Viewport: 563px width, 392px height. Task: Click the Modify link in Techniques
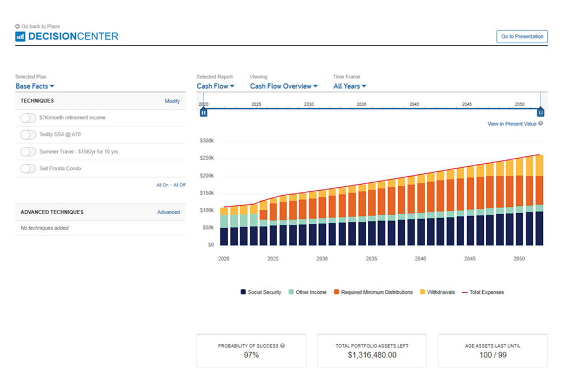click(x=172, y=102)
